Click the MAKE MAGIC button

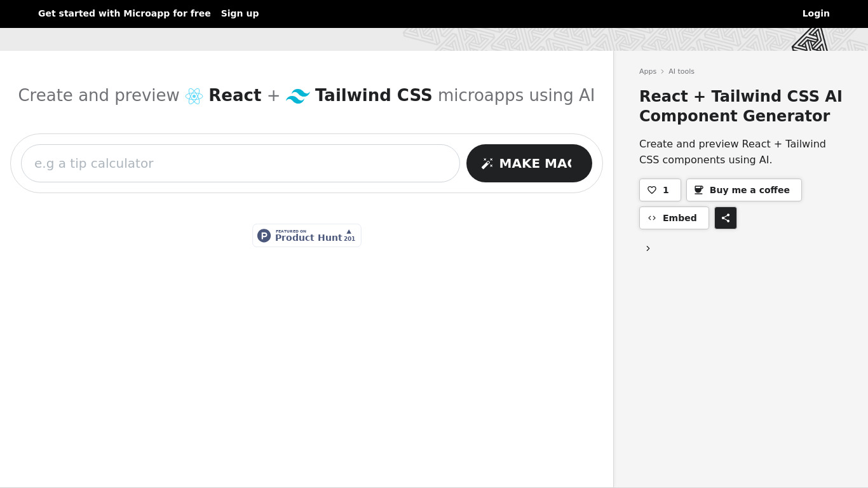(x=529, y=163)
